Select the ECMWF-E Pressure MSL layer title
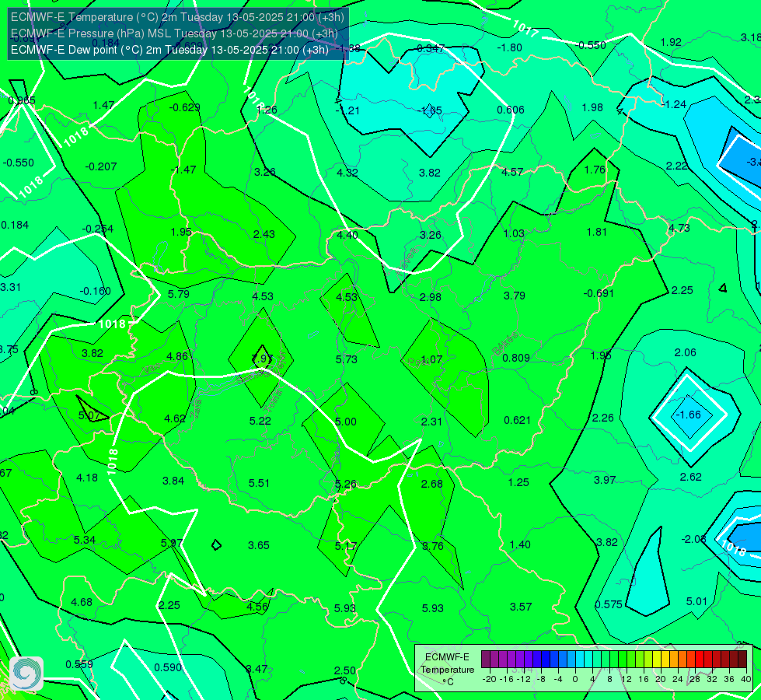Image resolution: width=761 pixels, height=700 pixels. (174, 33)
